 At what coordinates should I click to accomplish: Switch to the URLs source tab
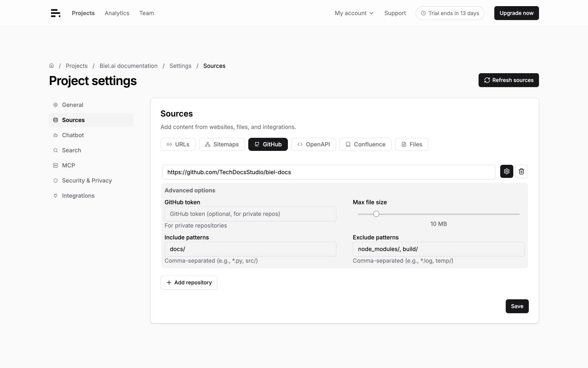coord(178,144)
